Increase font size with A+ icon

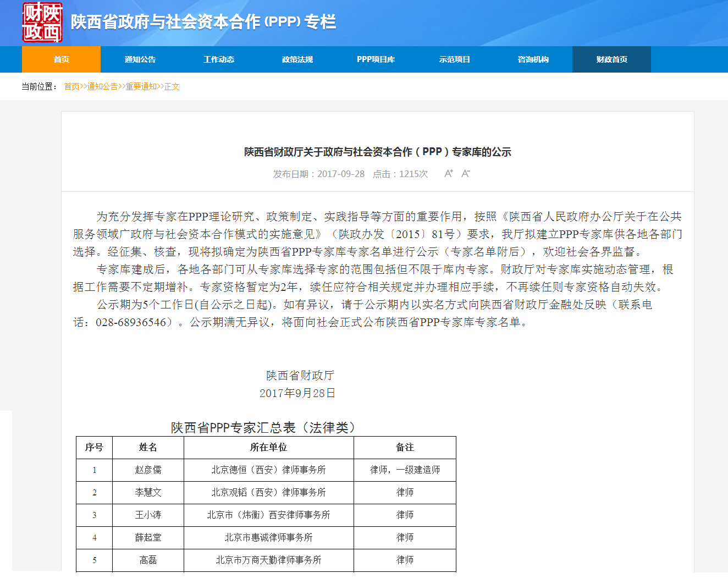pyautogui.click(x=449, y=173)
